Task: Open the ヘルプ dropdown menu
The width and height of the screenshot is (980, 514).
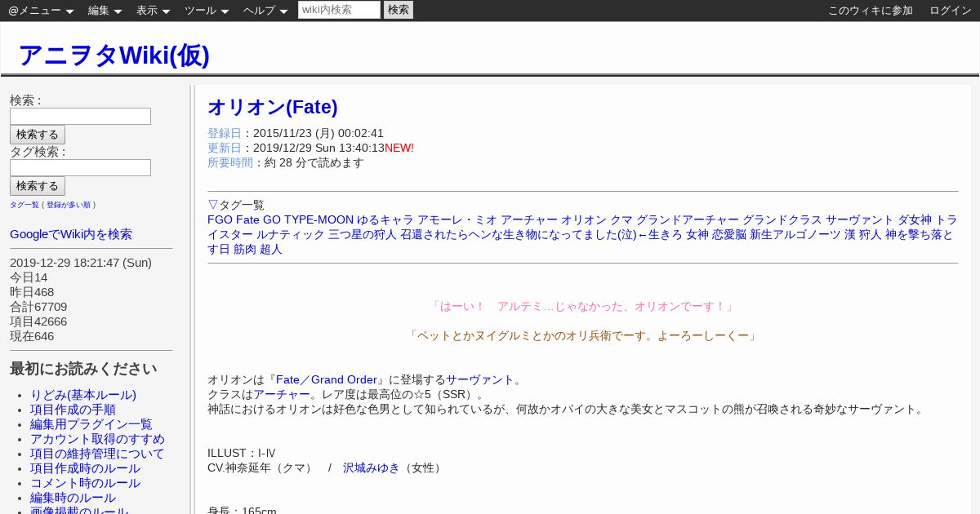Action: pyautogui.click(x=265, y=11)
